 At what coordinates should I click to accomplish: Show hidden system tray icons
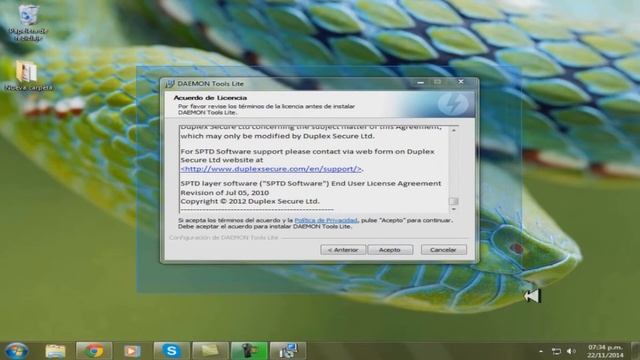pyautogui.click(x=541, y=351)
